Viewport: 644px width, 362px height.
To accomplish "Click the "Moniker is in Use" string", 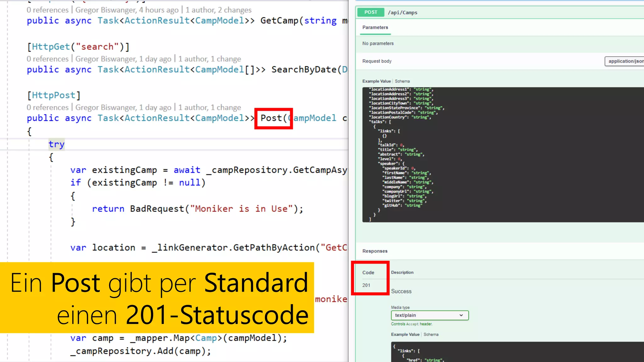I will pos(241,209).
